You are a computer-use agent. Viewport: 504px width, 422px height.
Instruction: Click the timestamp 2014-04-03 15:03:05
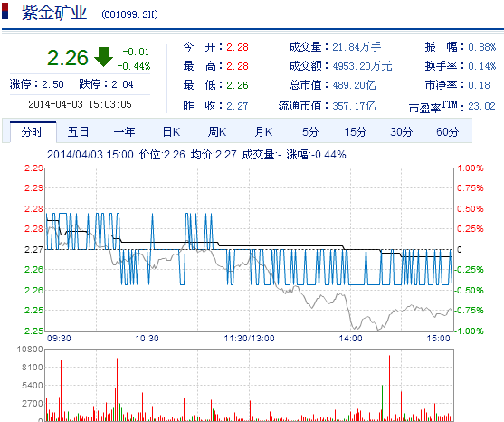[80, 104]
